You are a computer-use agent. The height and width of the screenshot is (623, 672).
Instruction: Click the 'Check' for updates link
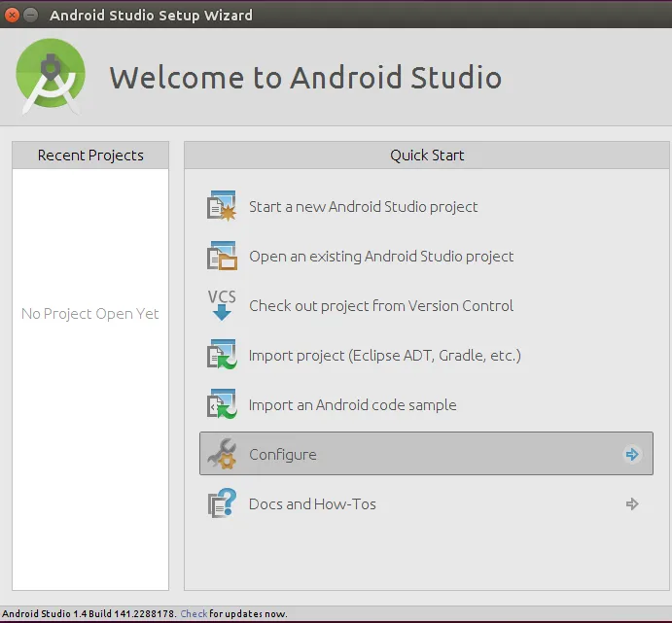(194, 613)
